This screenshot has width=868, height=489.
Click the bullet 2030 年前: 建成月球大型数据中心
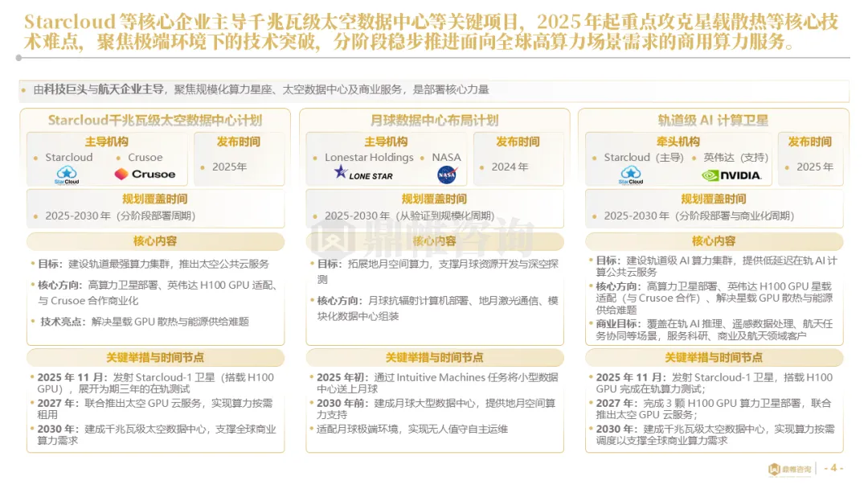(x=436, y=409)
